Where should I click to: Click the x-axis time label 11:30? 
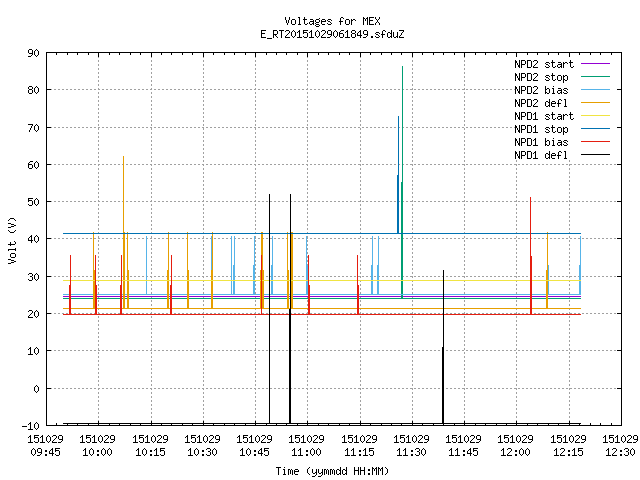(411, 452)
